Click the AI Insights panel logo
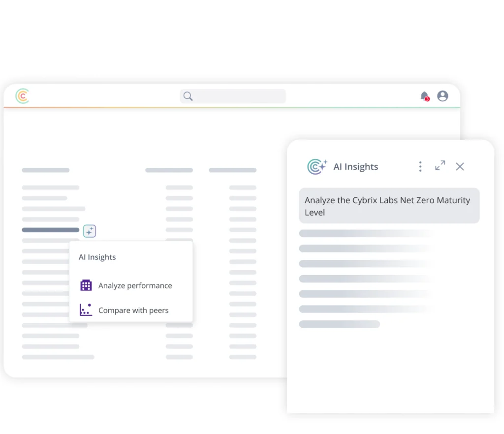The image size is (504, 434). point(317,167)
